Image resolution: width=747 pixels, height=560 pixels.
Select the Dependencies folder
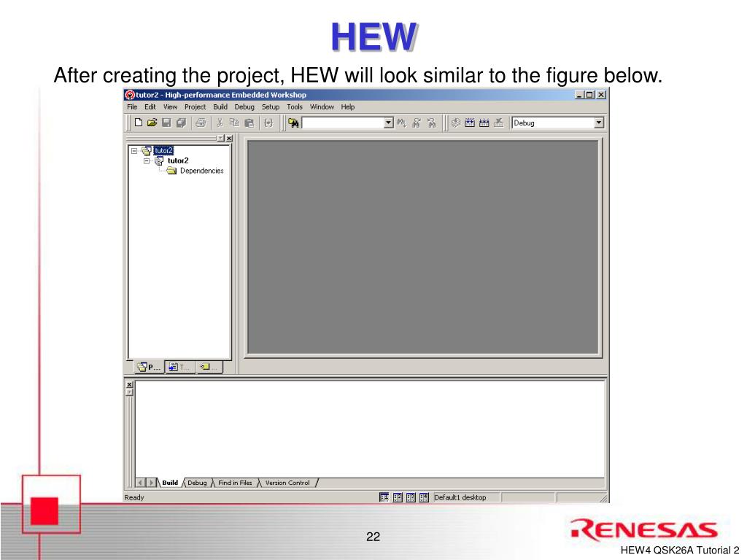tap(201, 171)
